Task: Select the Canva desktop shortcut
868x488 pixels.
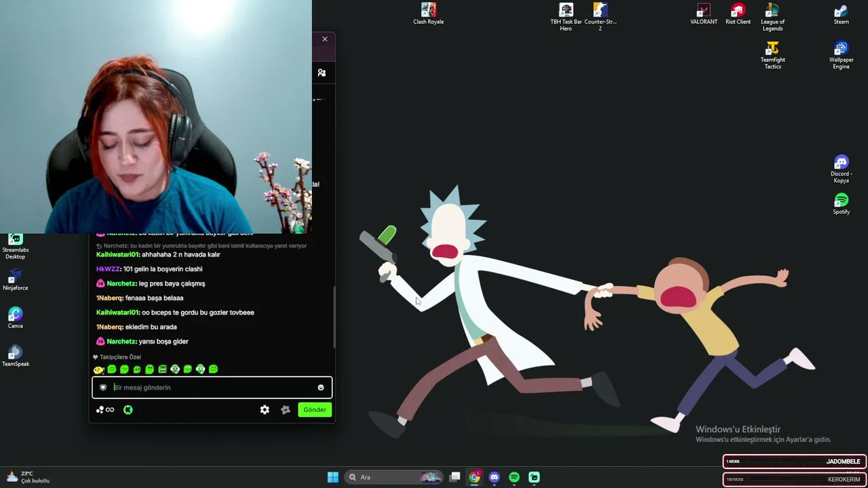Action: 16,317
